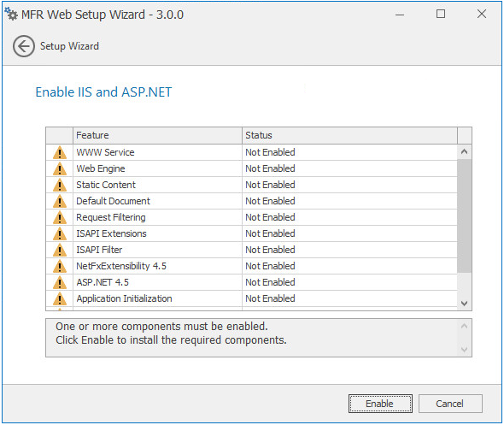The image size is (504, 425).
Task: Click the warning icon beside Static Content
Action: (x=60, y=185)
